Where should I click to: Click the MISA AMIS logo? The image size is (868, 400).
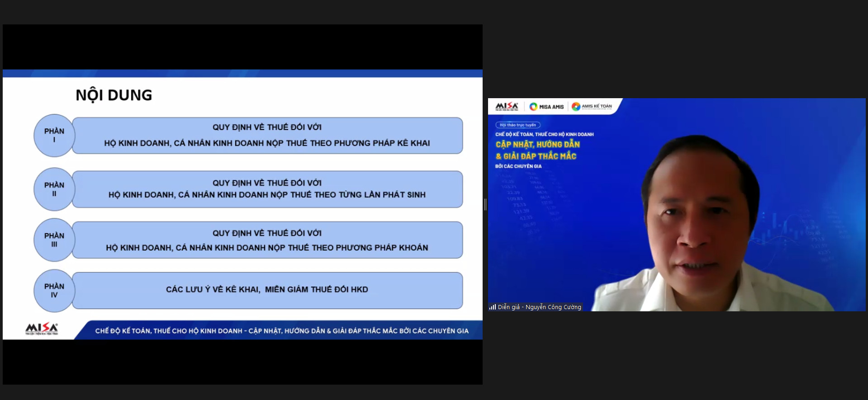click(x=547, y=107)
